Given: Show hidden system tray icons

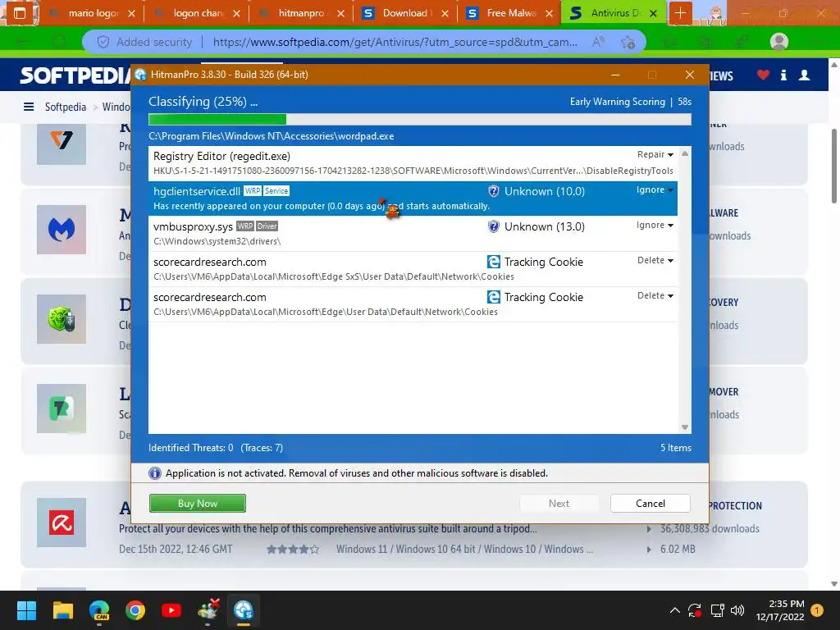Looking at the screenshot, I should pos(675,610).
